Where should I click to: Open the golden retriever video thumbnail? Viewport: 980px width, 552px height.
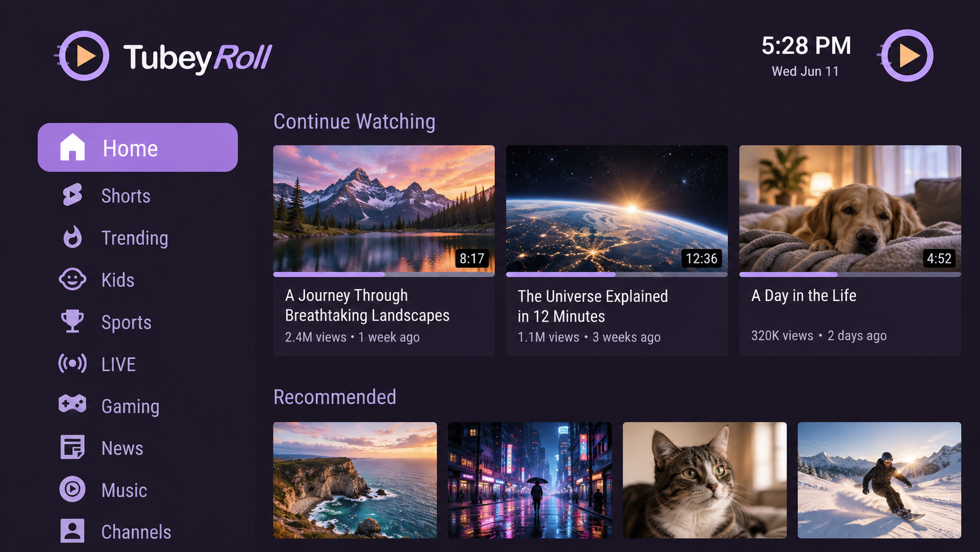click(850, 208)
